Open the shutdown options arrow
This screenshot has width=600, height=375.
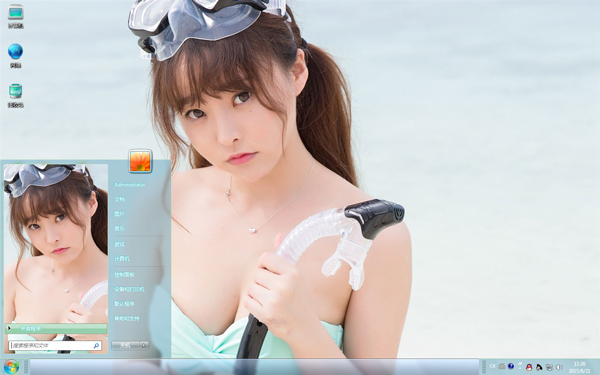pyautogui.click(x=144, y=346)
